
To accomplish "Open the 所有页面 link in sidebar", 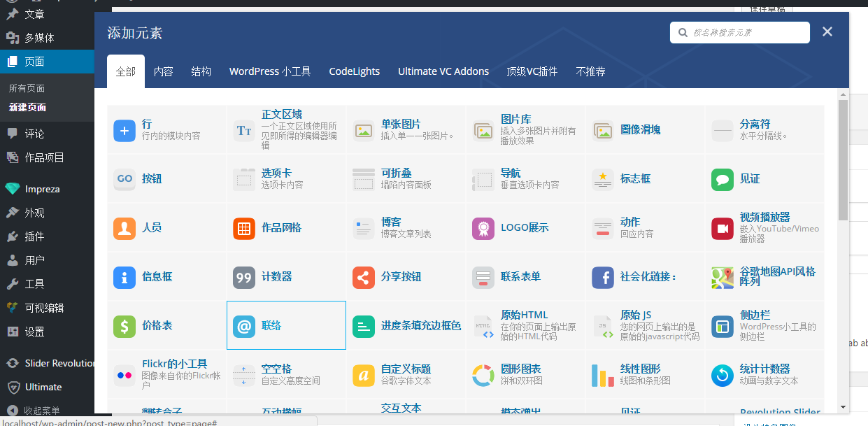I will pyautogui.click(x=27, y=88).
